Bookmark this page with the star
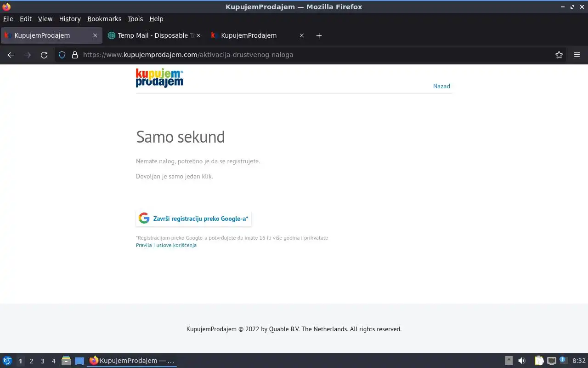This screenshot has height=368, width=588. click(x=559, y=55)
